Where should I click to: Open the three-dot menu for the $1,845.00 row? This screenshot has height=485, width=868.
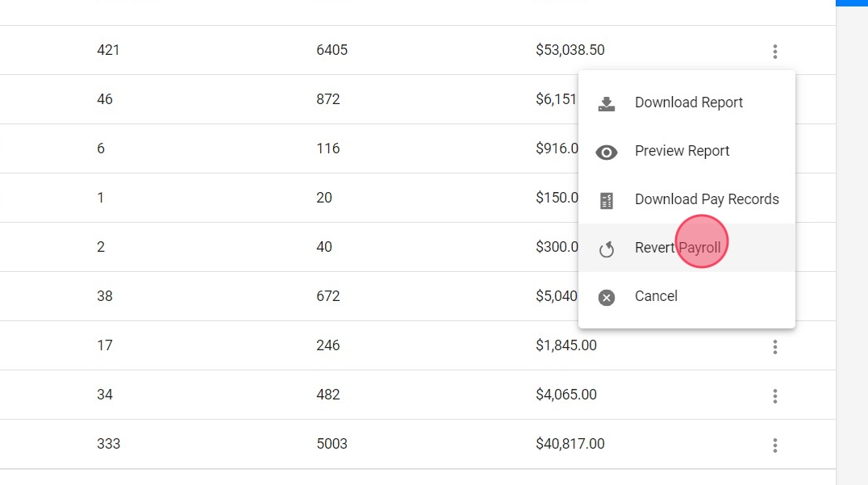[774, 347]
